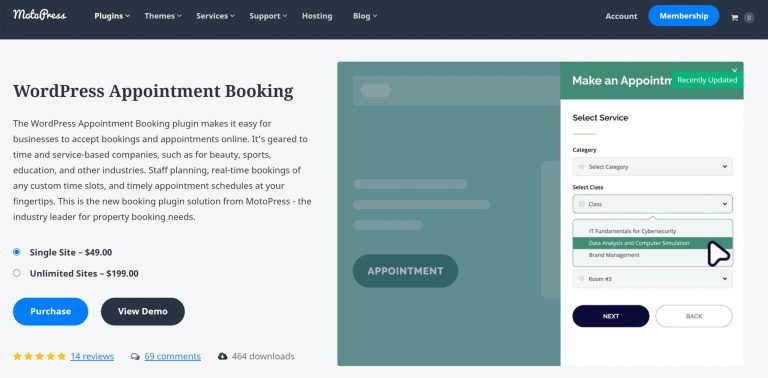The image size is (768, 378).
Task: Select Unlimited Sites $199.00 radio option
Action: click(x=17, y=273)
